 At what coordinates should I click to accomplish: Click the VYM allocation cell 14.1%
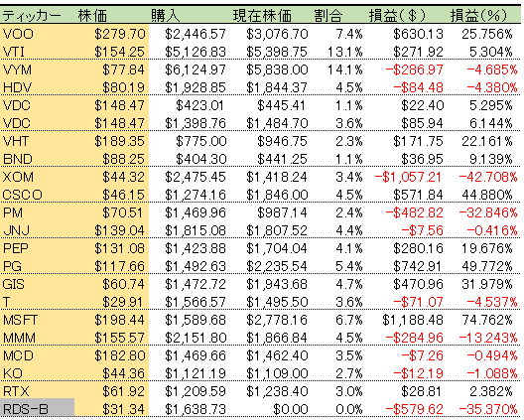(345, 70)
